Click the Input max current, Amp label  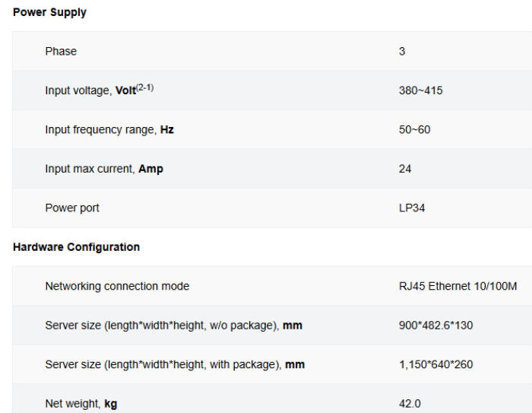104,169
